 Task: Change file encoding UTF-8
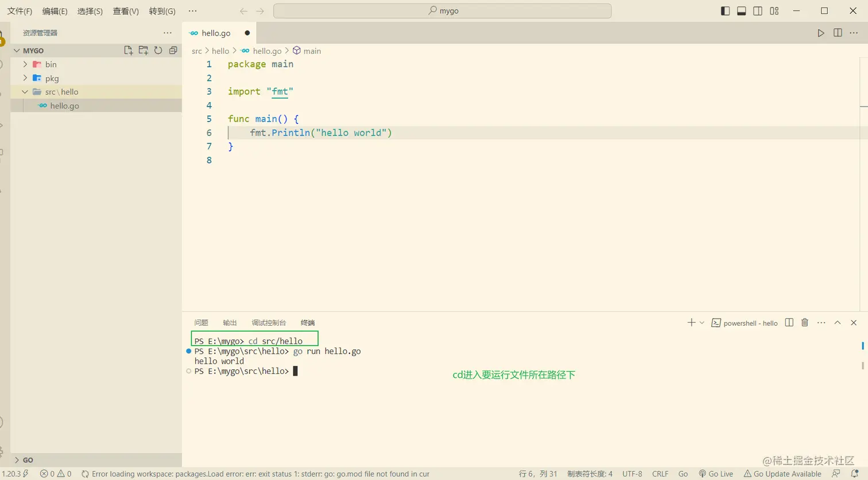(632, 474)
